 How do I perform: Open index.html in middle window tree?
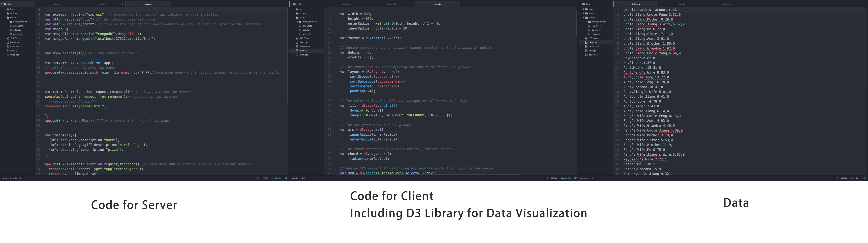click(305, 47)
